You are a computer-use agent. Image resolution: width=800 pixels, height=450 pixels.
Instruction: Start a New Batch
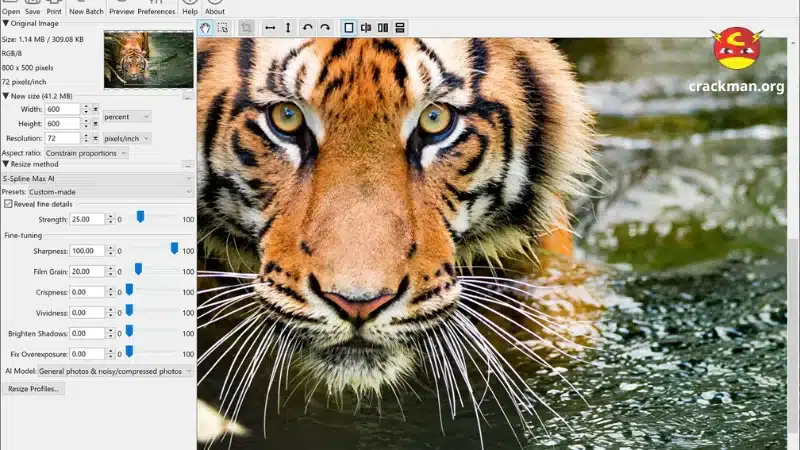(x=86, y=8)
